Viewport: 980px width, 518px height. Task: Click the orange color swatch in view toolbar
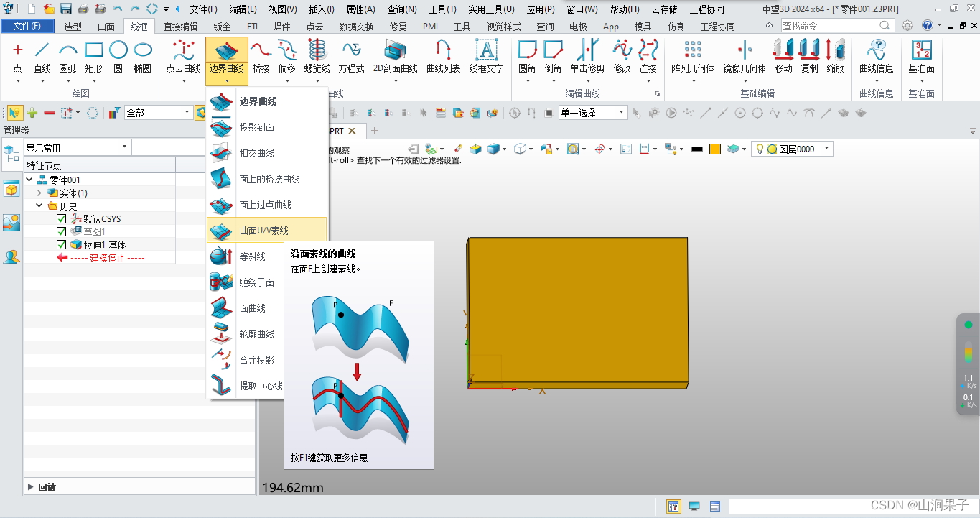coord(715,149)
